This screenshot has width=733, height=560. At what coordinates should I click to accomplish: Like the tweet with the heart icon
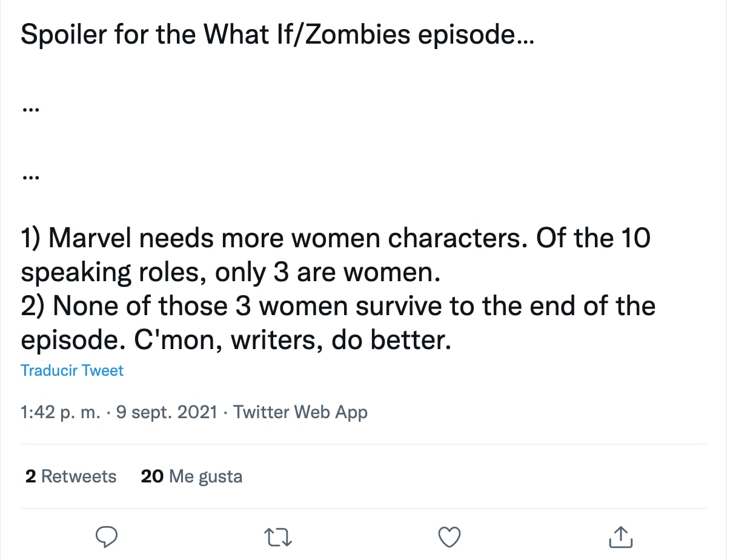[x=449, y=536]
